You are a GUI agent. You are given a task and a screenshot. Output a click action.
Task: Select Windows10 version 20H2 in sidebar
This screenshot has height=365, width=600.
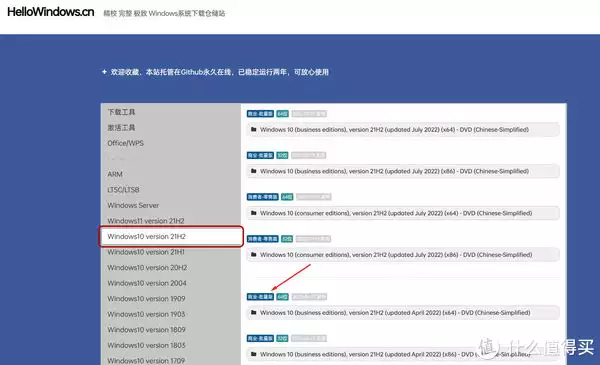pos(147,267)
